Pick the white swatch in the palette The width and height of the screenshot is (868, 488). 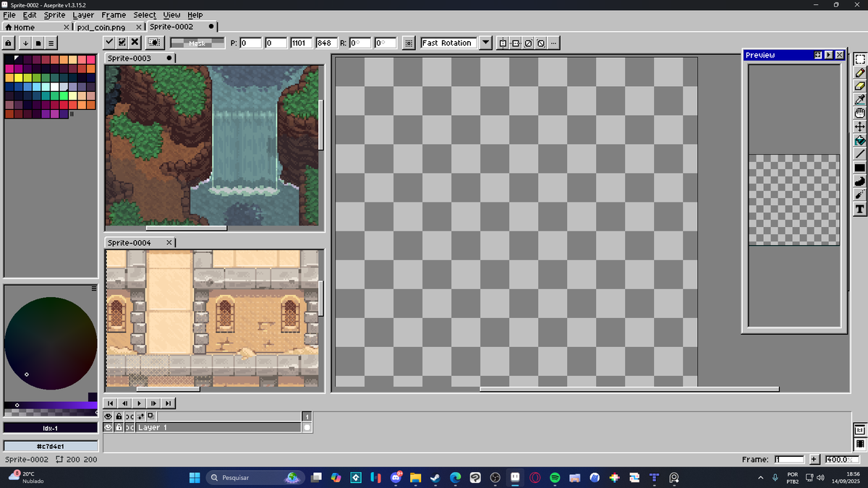click(x=54, y=87)
